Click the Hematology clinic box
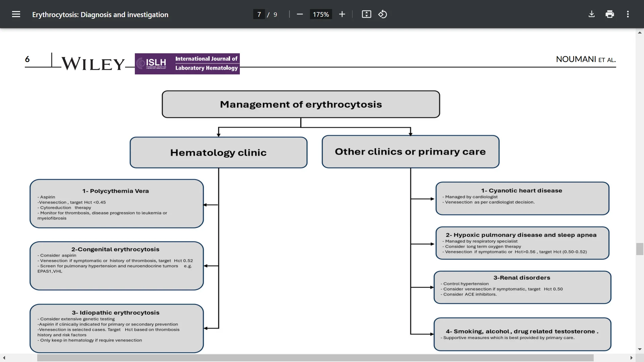The image size is (644, 362). [x=219, y=153]
